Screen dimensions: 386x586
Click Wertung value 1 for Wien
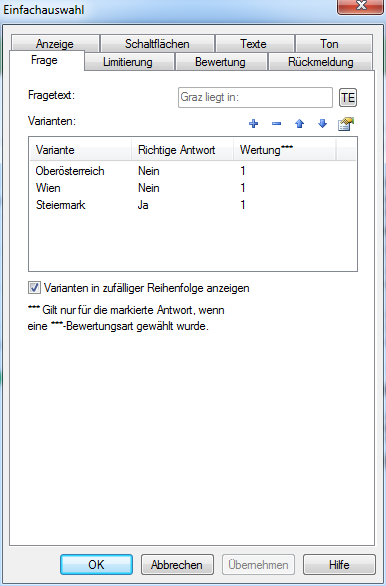pyautogui.click(x=243, y=188)
